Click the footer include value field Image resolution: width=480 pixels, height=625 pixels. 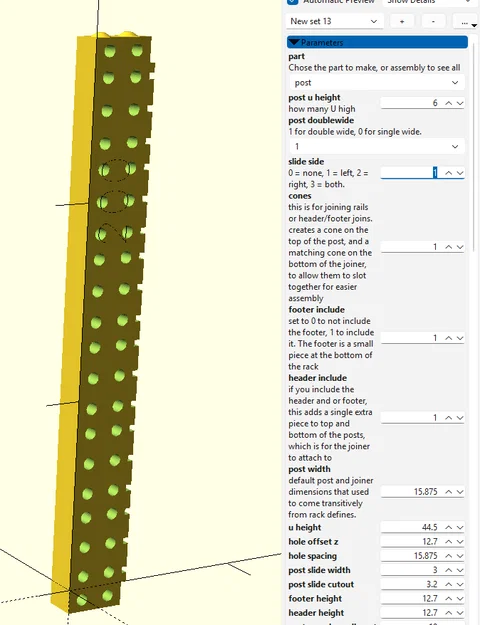pyautogui.click(x=411, y=338)
